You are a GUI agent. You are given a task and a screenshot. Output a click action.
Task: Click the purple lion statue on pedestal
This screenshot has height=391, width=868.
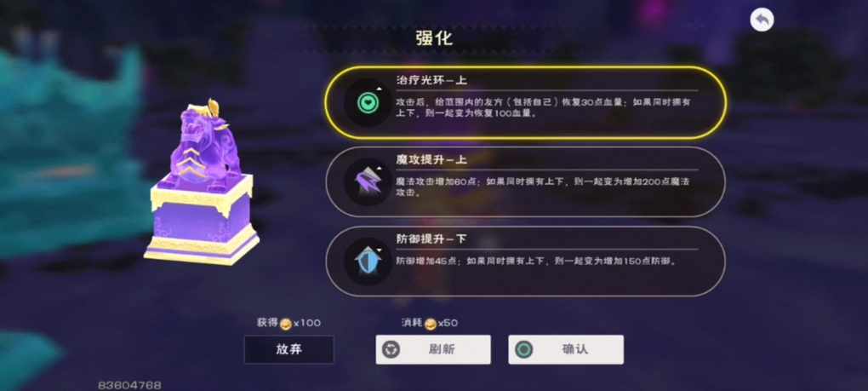(x=202, y=183)
